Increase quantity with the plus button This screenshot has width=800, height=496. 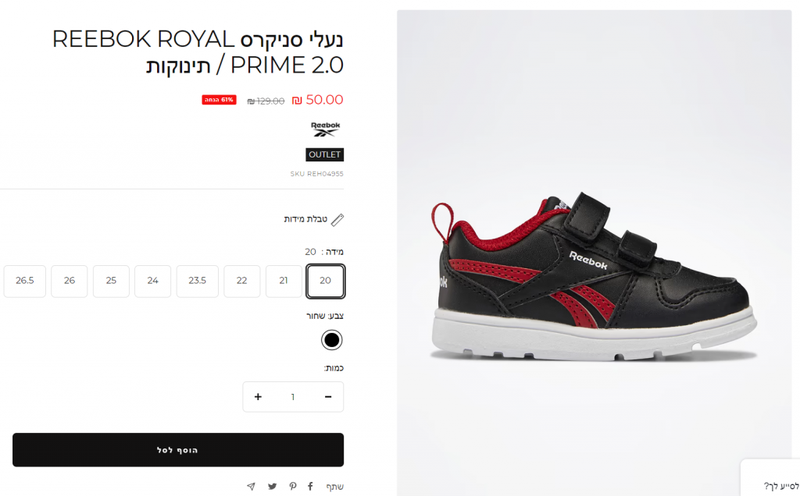(258, 396)
